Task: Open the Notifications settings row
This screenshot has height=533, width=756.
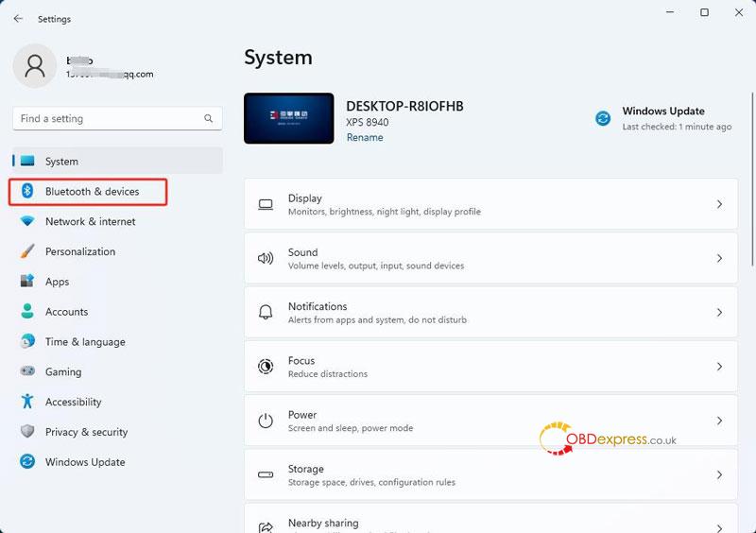Action: click(x=490, y=312)
